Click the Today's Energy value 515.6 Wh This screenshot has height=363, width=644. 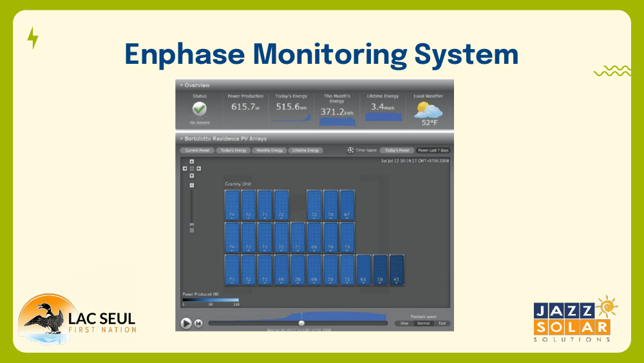pos(291,107)
